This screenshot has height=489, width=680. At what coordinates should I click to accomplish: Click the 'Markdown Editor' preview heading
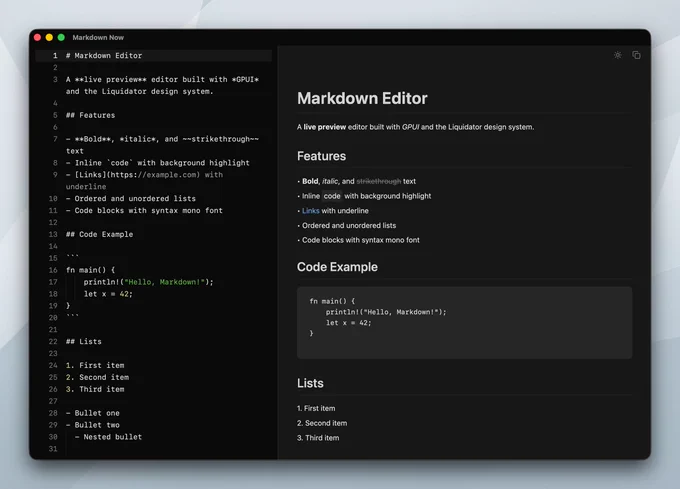[362, 98]
